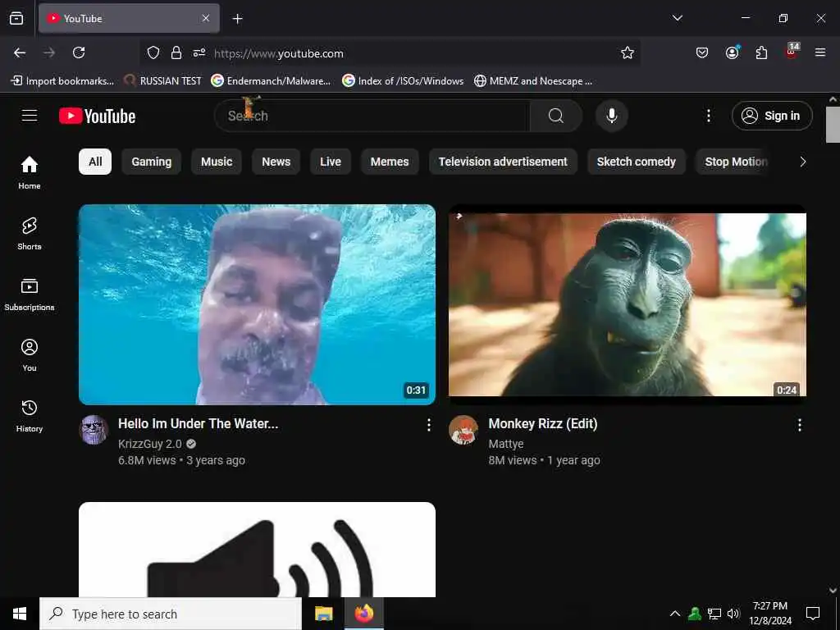
Task: Open a new browser tab
Action: [237, 19]
